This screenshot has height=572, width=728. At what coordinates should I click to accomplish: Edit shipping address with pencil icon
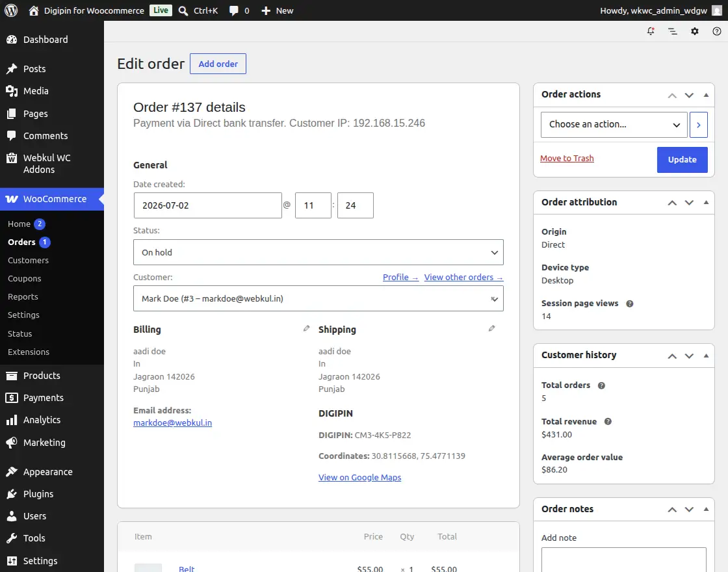click(x=491, y=328)
